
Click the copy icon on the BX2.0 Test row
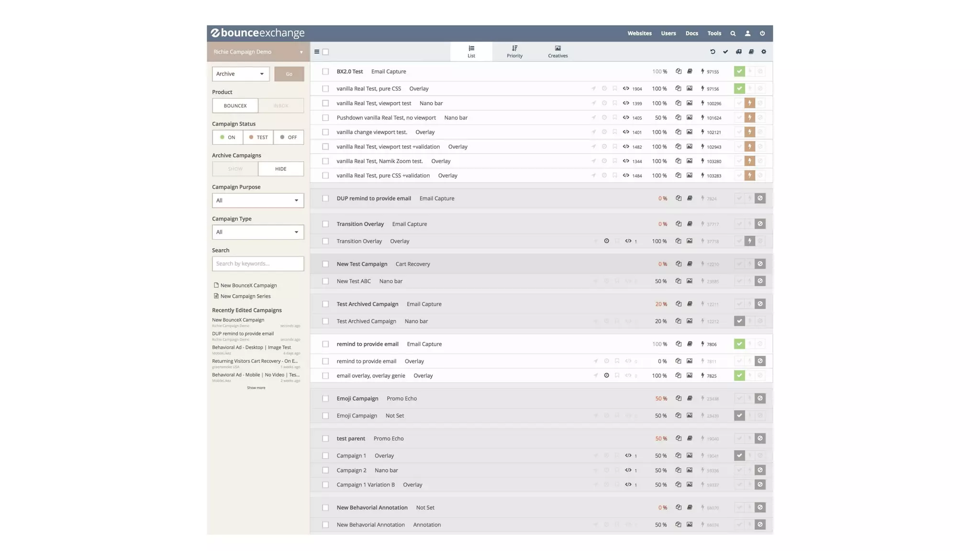click(678, 71)
